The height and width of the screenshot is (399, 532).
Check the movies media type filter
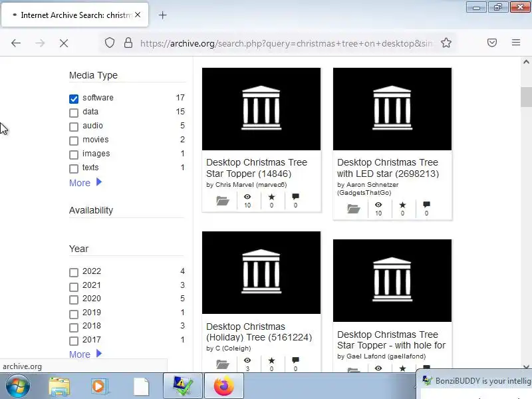(x=74, y=140)
